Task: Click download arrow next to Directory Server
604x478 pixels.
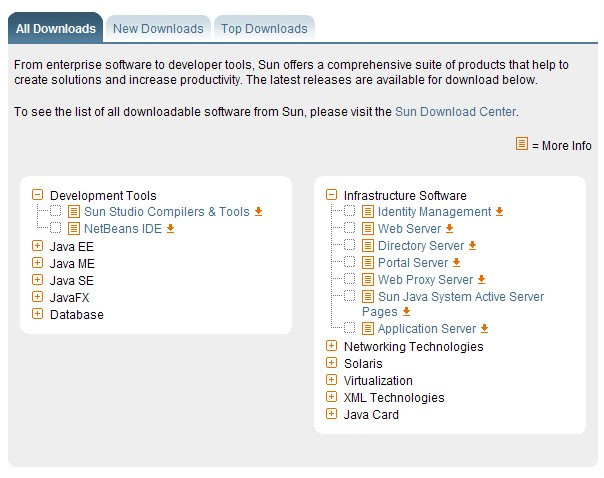Action: pos(472,245)
